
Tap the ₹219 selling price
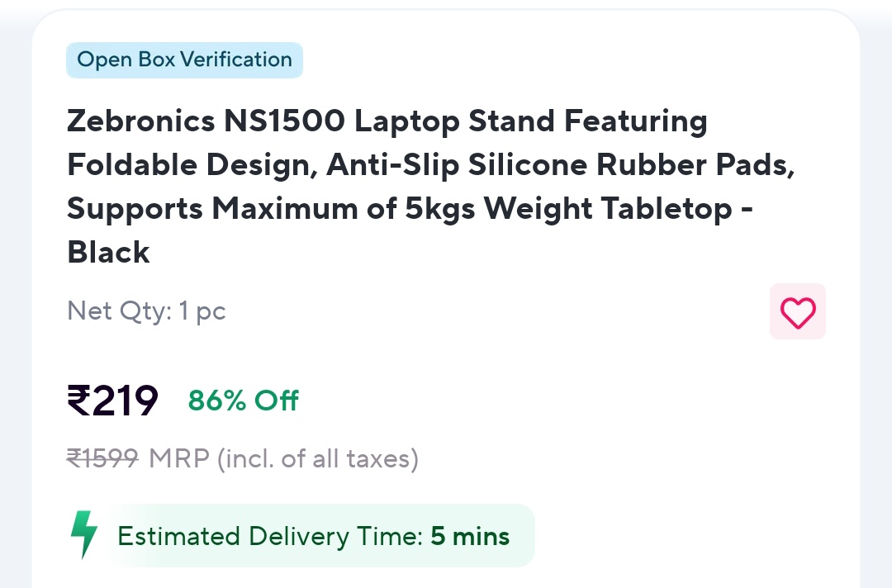pyautogui.click(x=112, y=401)
